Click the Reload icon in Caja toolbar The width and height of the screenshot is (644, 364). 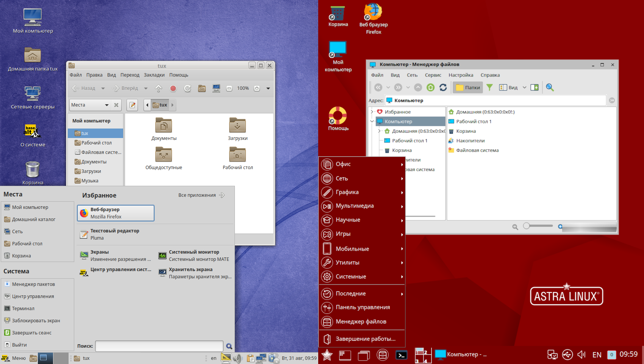187,88
